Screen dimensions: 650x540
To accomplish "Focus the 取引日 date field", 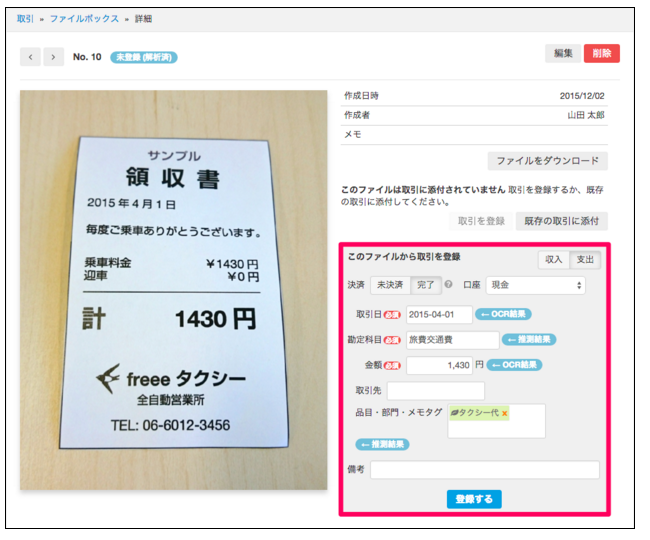I will click(x=439, y=315).
